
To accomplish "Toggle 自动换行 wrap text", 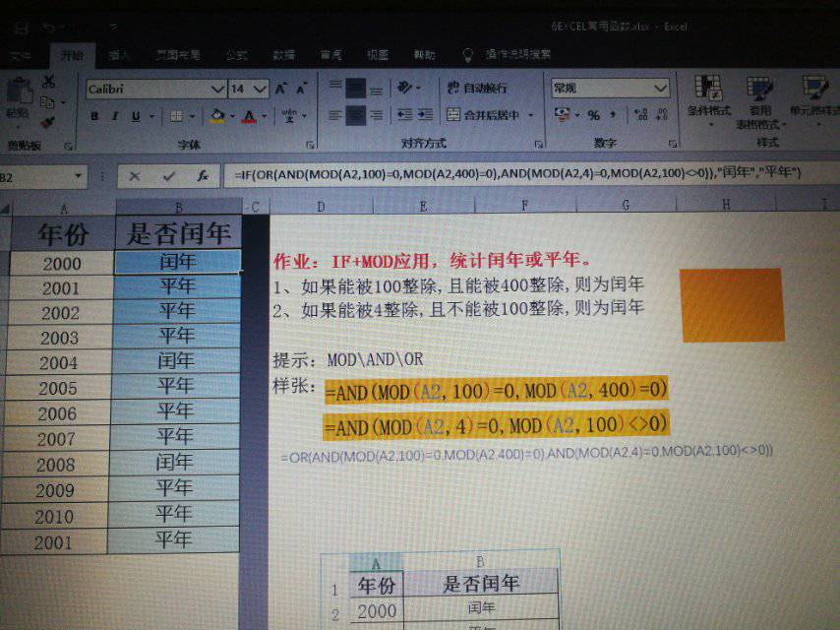I will point(477,88).
